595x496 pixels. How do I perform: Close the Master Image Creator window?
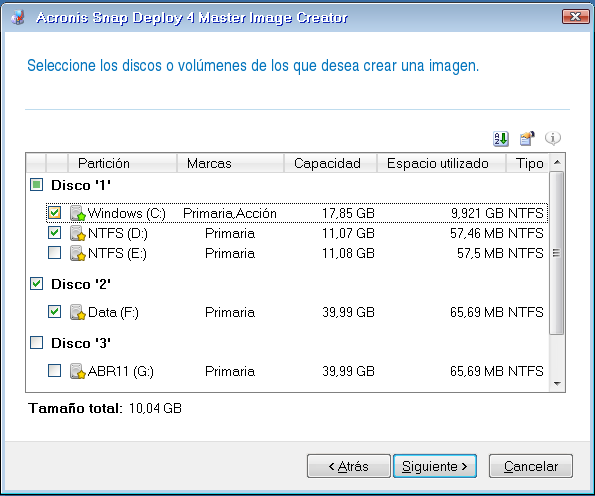click(x=575, y=17)
